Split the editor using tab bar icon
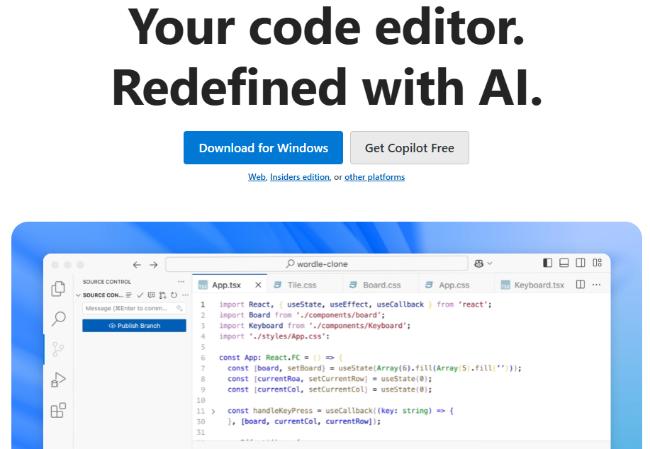Image resolution: width=650 pixels, height=449 pixels. point(580,284)
